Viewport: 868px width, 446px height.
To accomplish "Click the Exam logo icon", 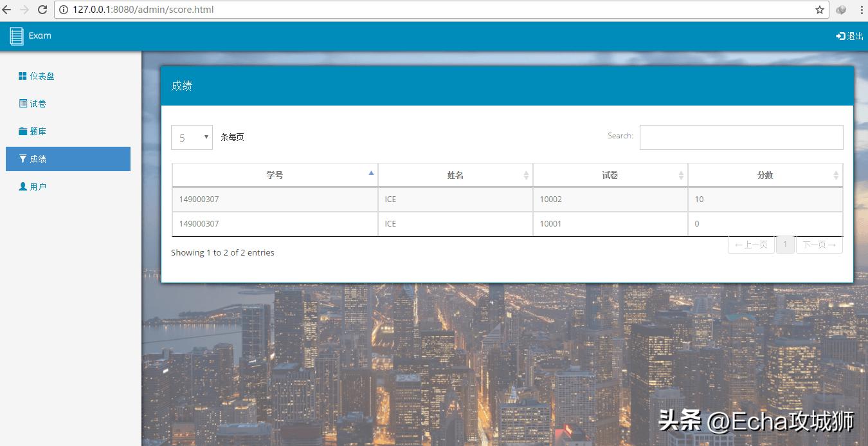I will (17, 36).
